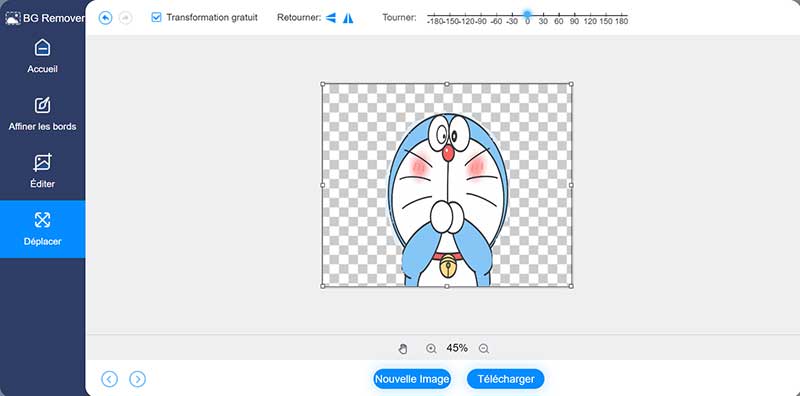Click the zoom out magnifier icon
This screenshot has width=800, height=396.
coord(484,349)
